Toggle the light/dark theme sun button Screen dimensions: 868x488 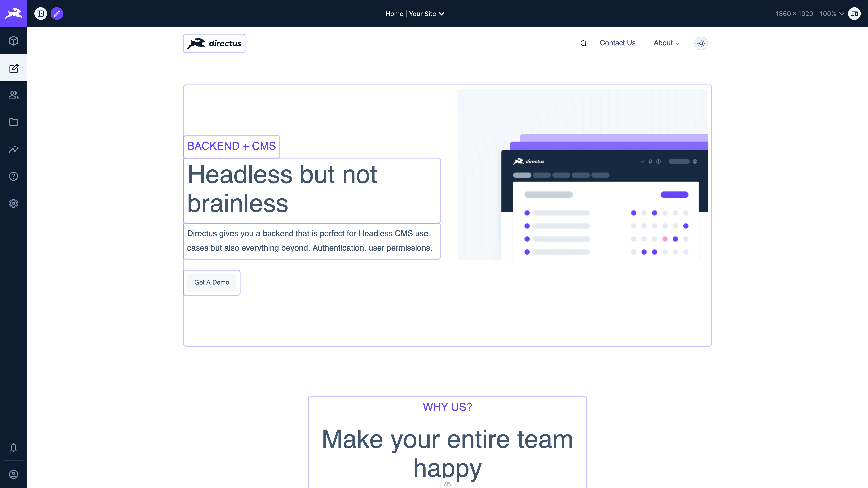[x=701, y=43]
